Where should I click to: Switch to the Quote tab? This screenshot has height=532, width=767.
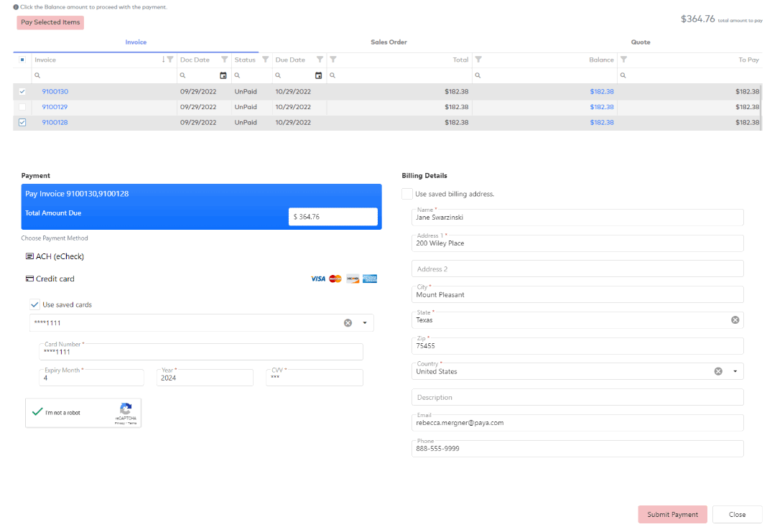[x=640, y=42]
